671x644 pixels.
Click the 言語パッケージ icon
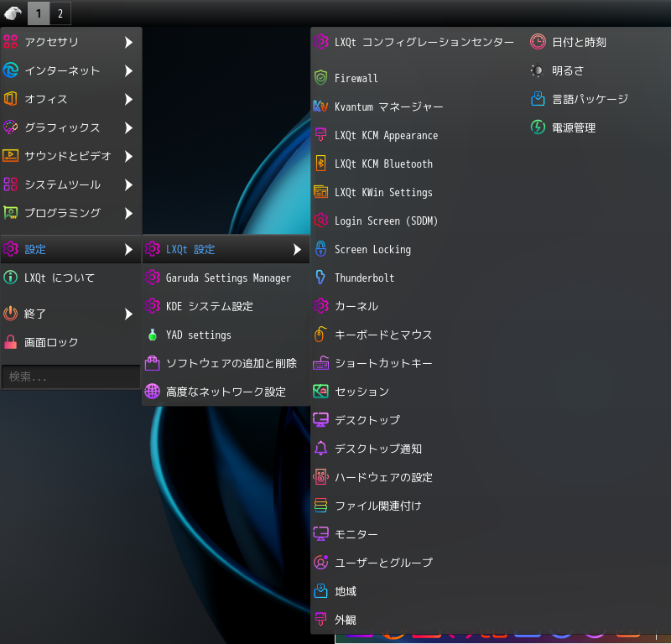(x=538, y=99)
